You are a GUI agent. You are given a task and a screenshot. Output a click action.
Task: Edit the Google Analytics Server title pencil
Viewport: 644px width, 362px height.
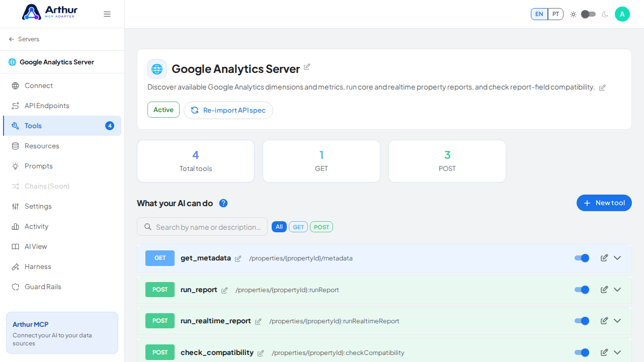(x=307, y=67)
